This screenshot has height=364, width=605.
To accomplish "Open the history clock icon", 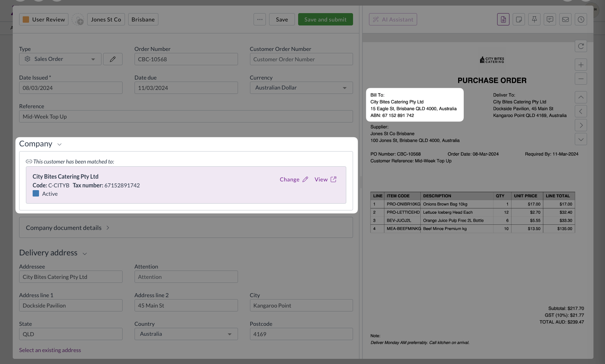I will point(581,19).
